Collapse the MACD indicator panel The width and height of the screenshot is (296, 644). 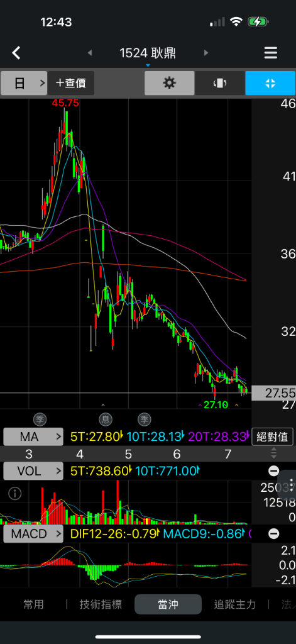point(273,533)
